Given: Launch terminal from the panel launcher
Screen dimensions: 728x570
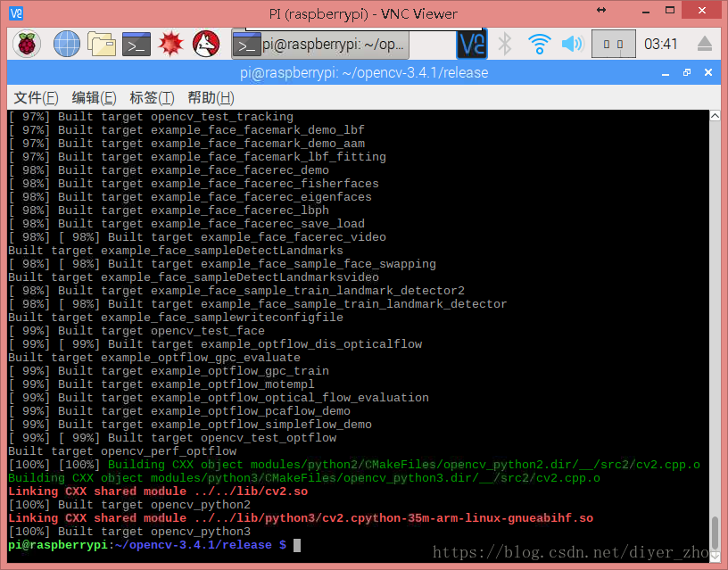Looking at the screenshot, I should 136,44.
